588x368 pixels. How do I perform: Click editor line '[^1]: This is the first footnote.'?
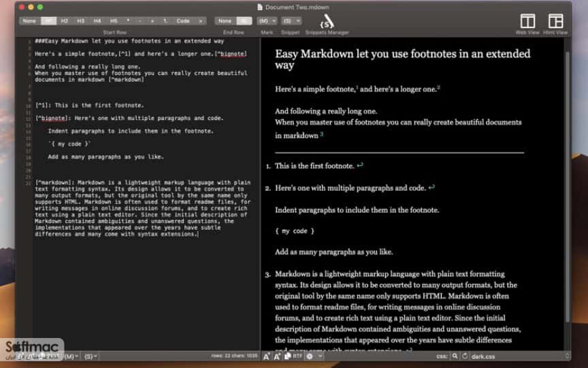(89, 105)
